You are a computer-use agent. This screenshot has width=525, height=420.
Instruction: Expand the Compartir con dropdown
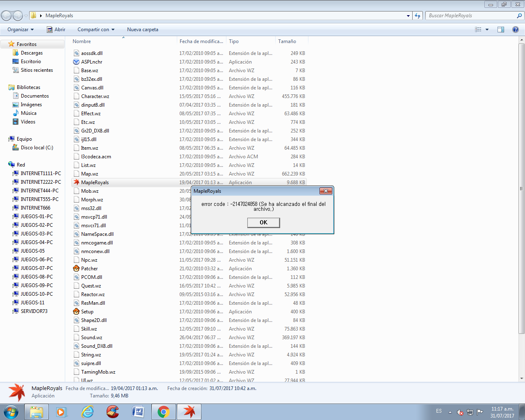[x=96, y=30]
